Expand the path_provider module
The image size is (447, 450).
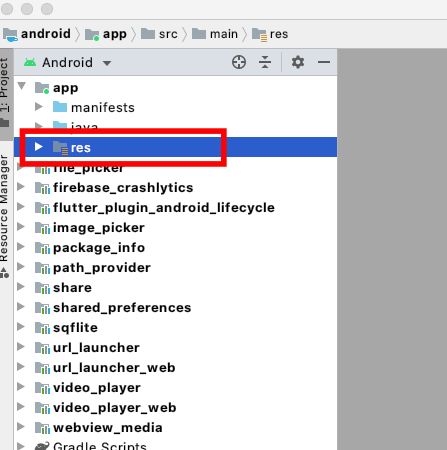pyautogui.click(x=21, y=267)
